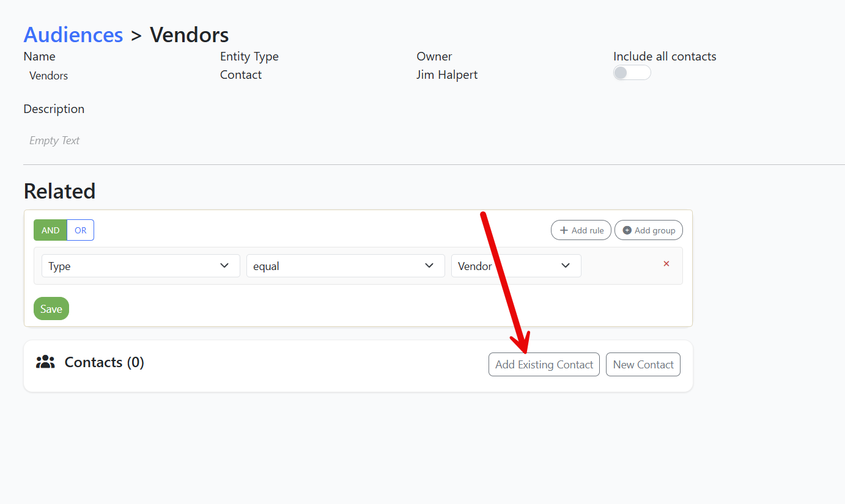Select the AND condition toggle

tap(50, 230)
